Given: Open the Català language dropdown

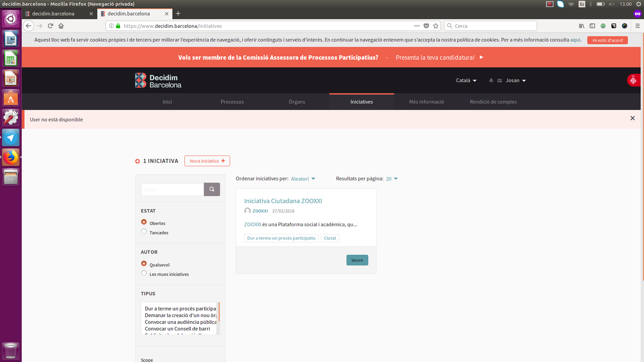Looking at the screenshot, I should click(x=466, y=80).
